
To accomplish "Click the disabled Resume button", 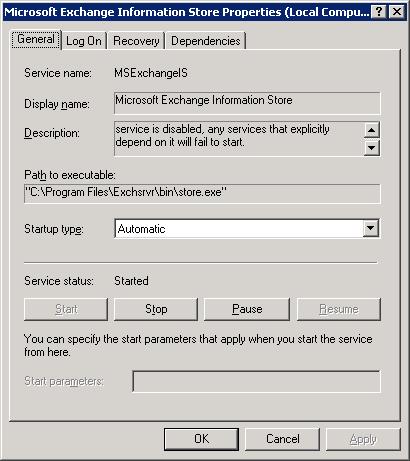I will point(339,309).
